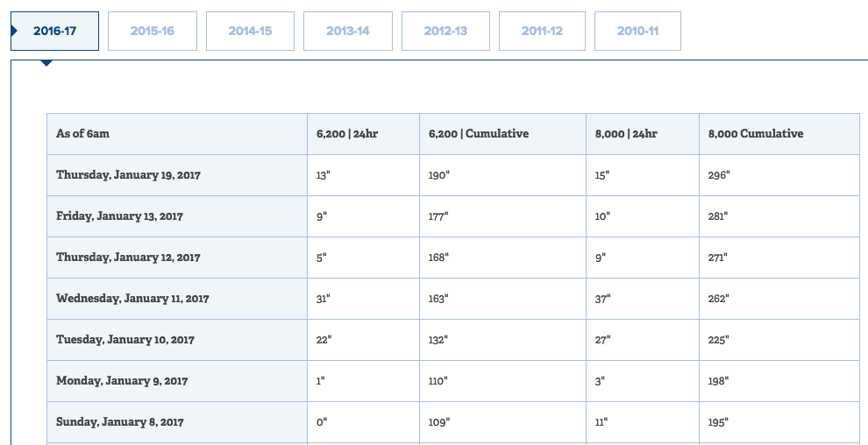The image size is (868, 445).
Task: Click the Wednesday, January 11, 2017 date cell
Action: pyautogui.click(x=177, y=299)
